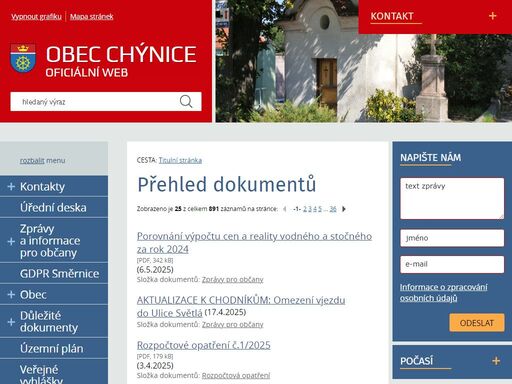Open Informace o zpracování osobních údajů link

pos(443,293)
